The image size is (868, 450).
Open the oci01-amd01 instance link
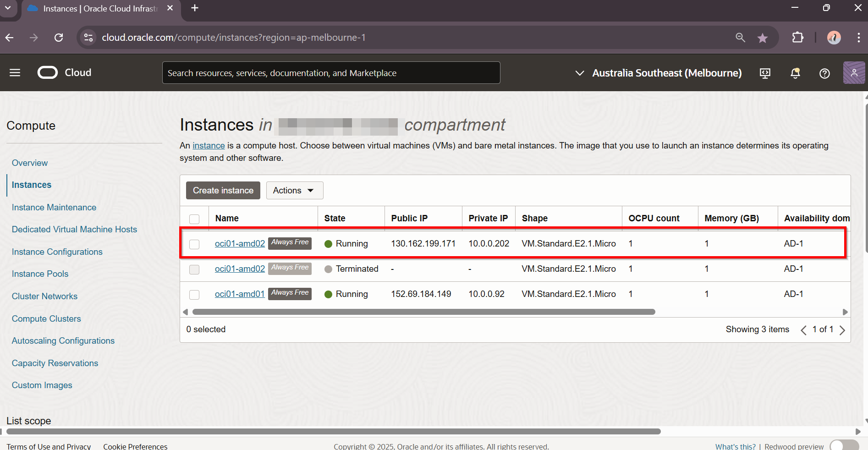coord(240,294)
